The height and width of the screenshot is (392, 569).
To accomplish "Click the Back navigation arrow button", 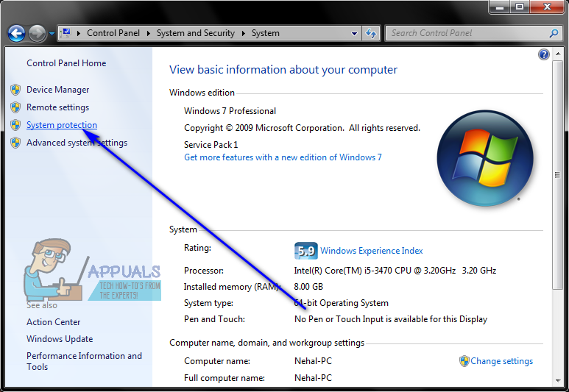I will (16, 34).
